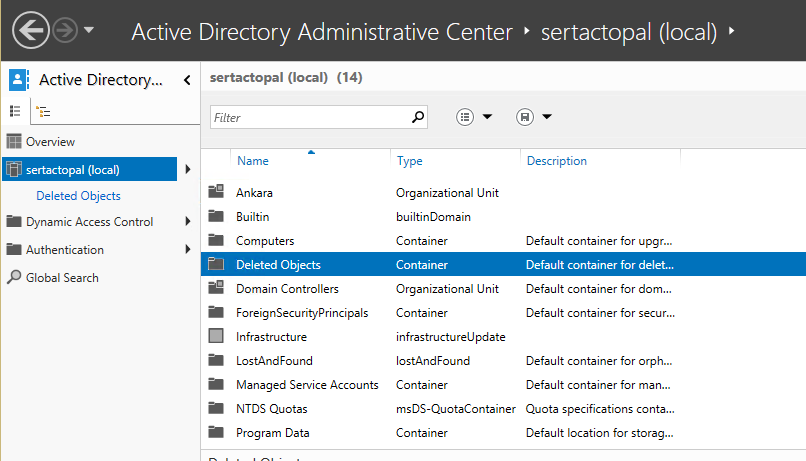Sort the list by Name column

[253, 161]
